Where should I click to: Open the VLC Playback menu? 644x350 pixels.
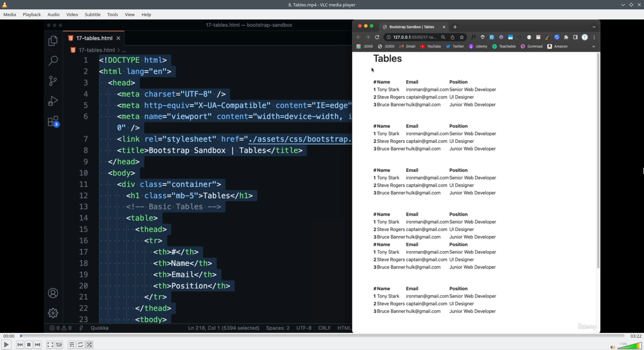pyautogui.click(x=32, y=14)
